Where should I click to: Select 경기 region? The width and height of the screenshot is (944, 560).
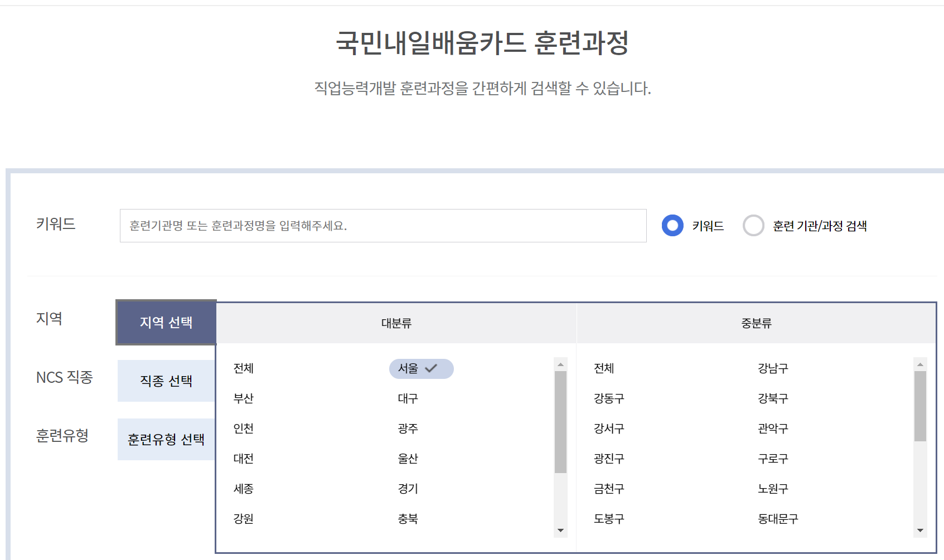pos(408,489)
